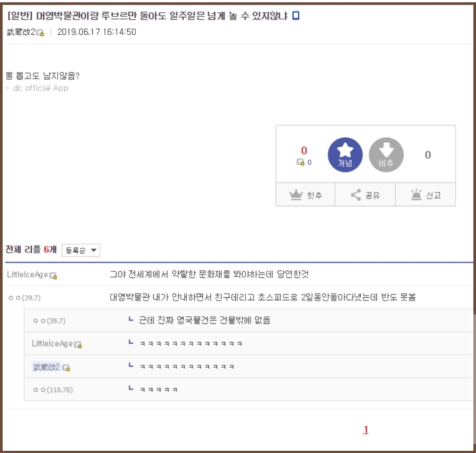
Task: Click the gray 비추 downvote arrow button
Action: coord(386,155)
